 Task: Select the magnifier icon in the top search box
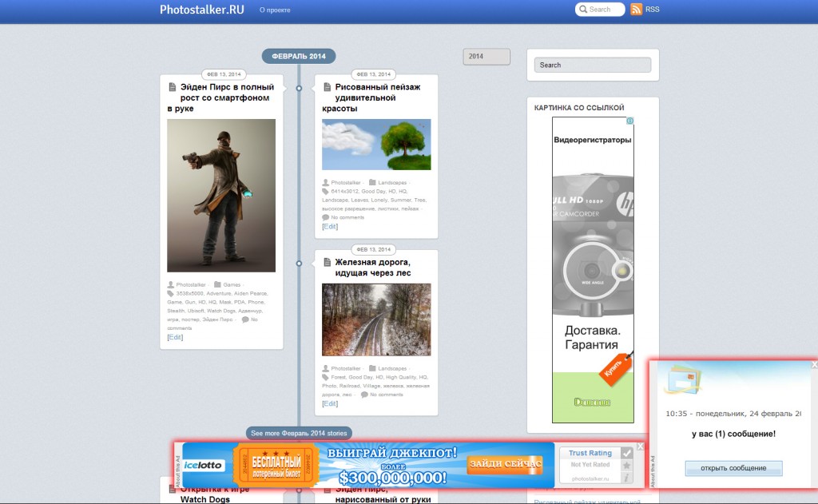point(584,9)
